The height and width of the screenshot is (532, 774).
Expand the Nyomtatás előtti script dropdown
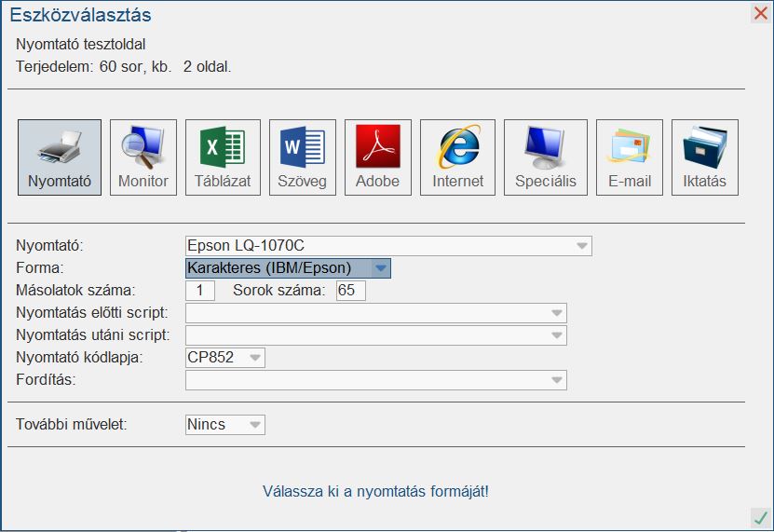pyautogui.click(x=376, y=313)
